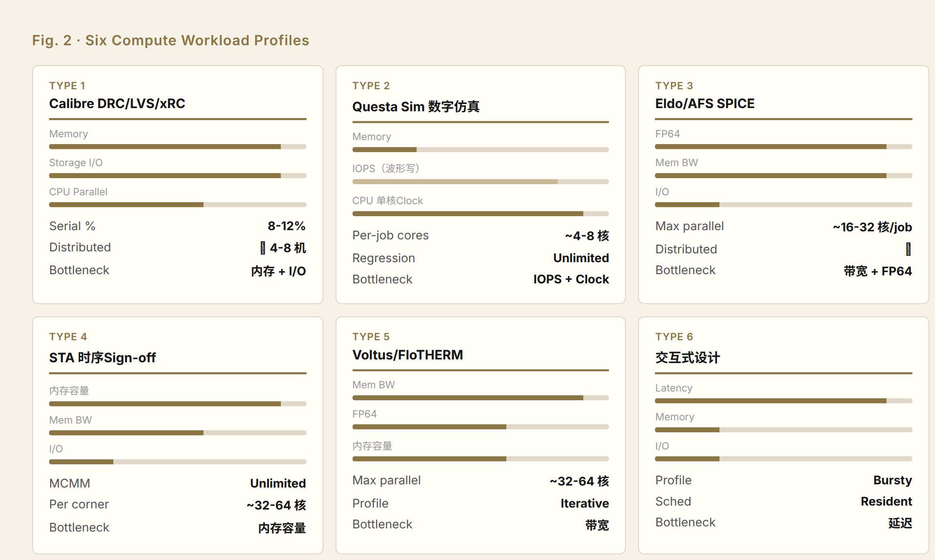The image size is (935, 560).
Task: Click the I/O bar in the 交互式设计 card
Action: click(x=784, y=459)
